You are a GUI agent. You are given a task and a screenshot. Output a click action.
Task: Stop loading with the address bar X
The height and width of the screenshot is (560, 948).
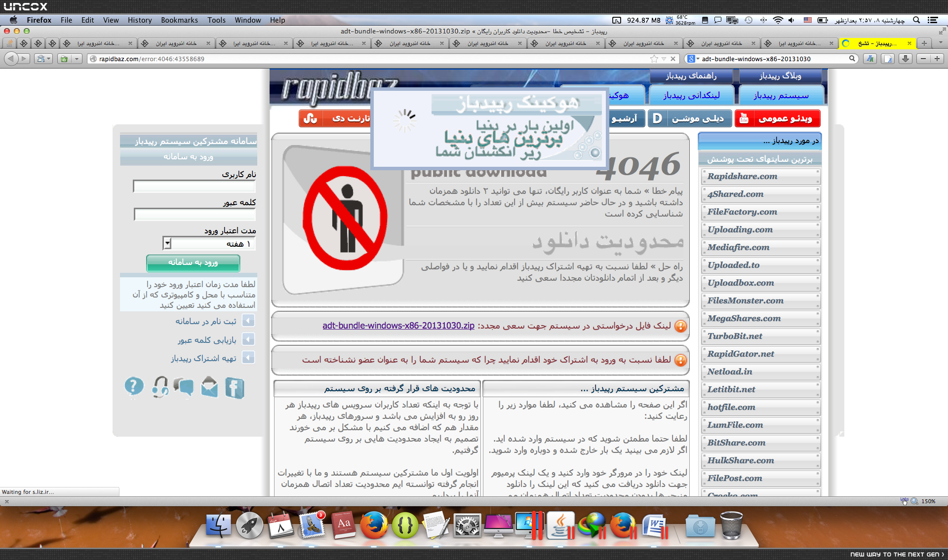coord(673,59)
